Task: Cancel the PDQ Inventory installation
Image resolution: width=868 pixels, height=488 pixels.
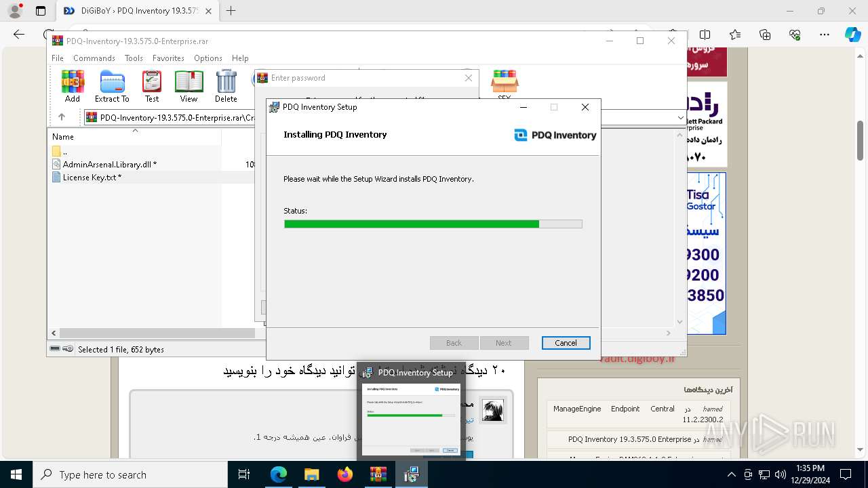Action: [x=566, y=343]
